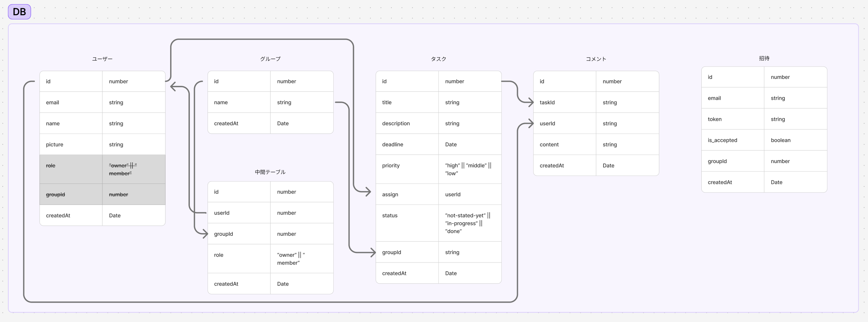The width and height of the screenshot is (868, 322).
Task: Click the groupId cell in タスク table
Action: [x=407, y=252]
